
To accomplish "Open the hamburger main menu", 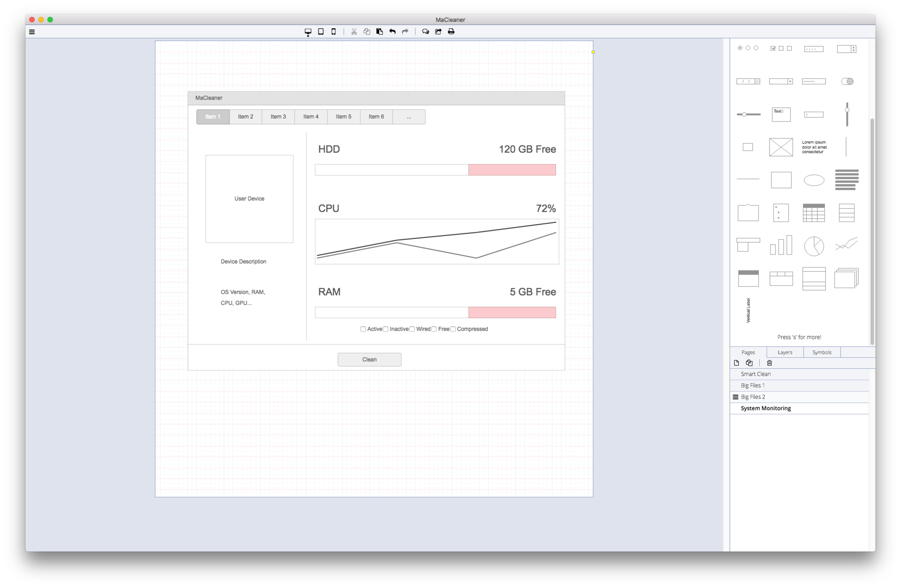I will point(32,32).
